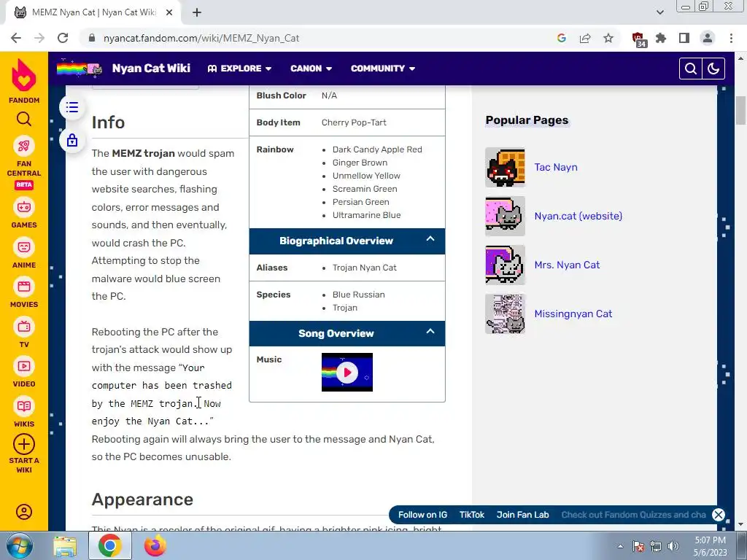747x560 pixels.
Task: Click the Nyan Cat Wiki logo image
Action: tap(80, 68)
